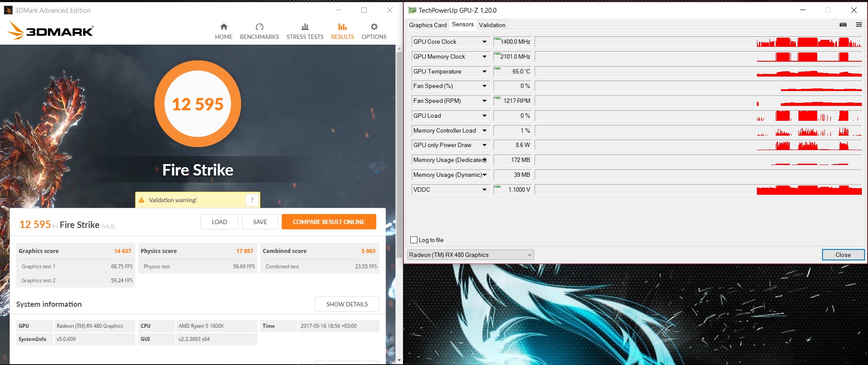Click the LOAD button
This screenshot has height=365, width=868.
coord(219,222)
